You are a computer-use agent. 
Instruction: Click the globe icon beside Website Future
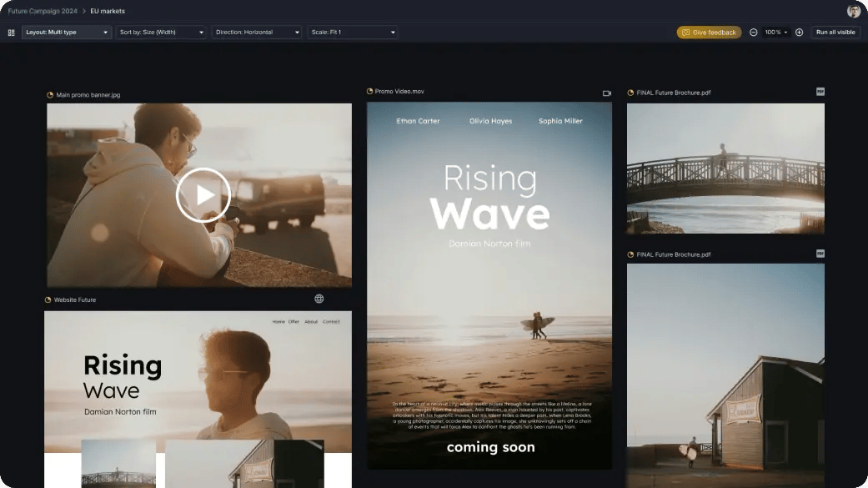pyautogui.click(x=319, y=299)
